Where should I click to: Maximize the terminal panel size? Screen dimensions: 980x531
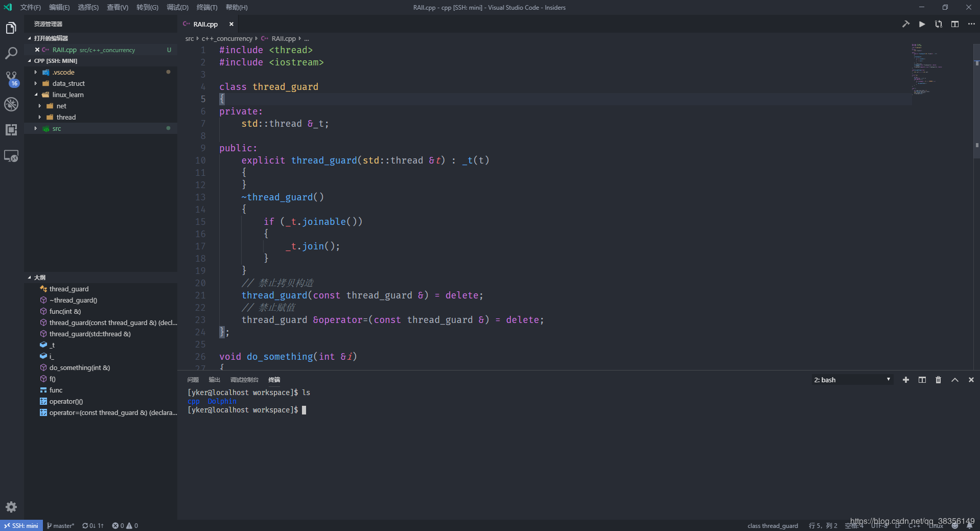point(954,380)
